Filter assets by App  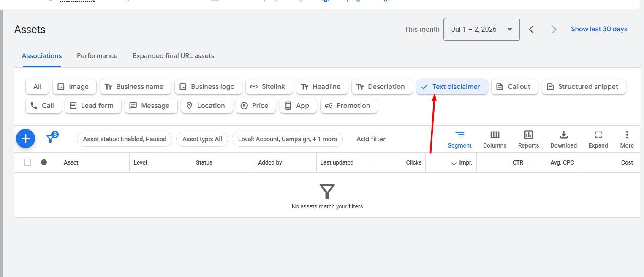298,106
